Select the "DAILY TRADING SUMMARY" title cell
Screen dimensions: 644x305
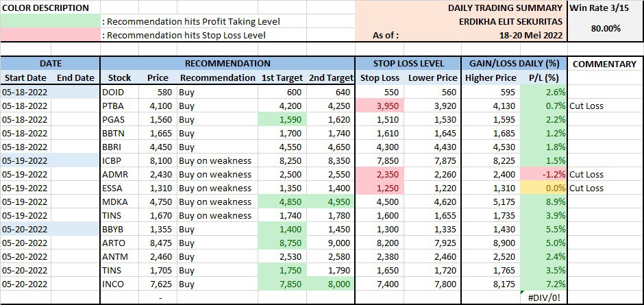pyautogui.click(x=506, y=8)
